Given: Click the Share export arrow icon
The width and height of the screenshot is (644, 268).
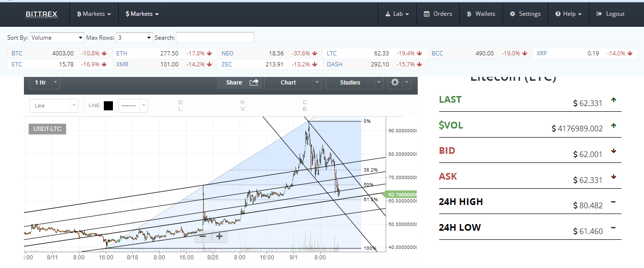Looking at the screenshot, I should coord(254,83).
